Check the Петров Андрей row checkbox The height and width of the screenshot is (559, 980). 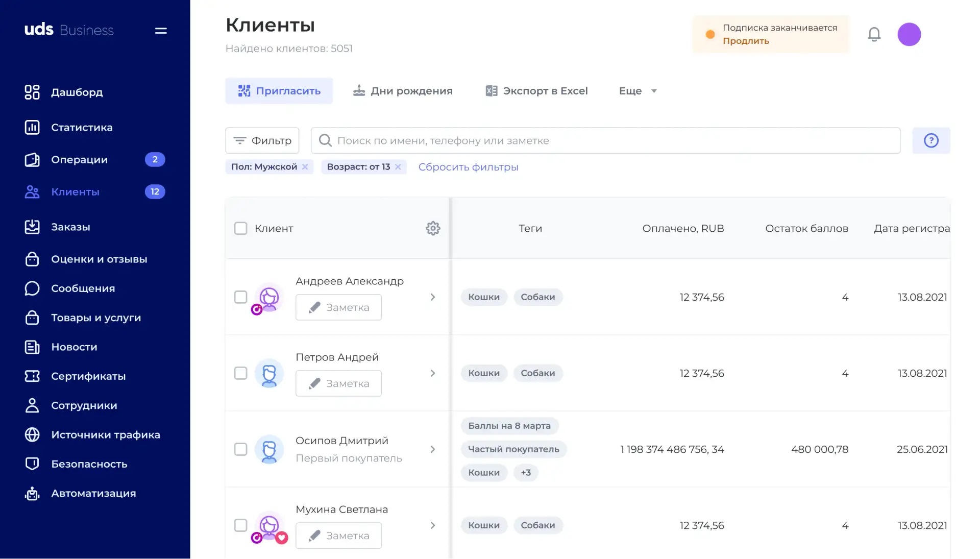click(240, 373)
